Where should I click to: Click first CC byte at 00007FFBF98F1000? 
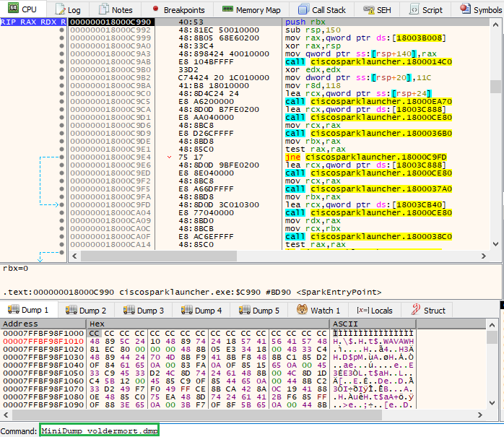pos(94,334)
